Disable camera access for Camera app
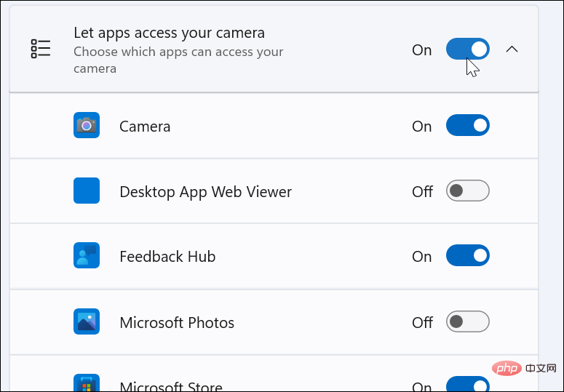 pos(468,125)
